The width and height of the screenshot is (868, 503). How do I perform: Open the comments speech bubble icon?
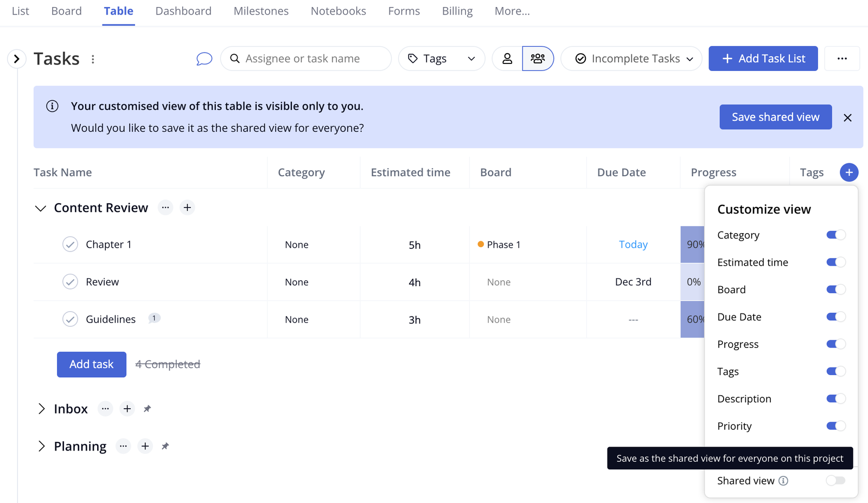[x=204, y=59]
